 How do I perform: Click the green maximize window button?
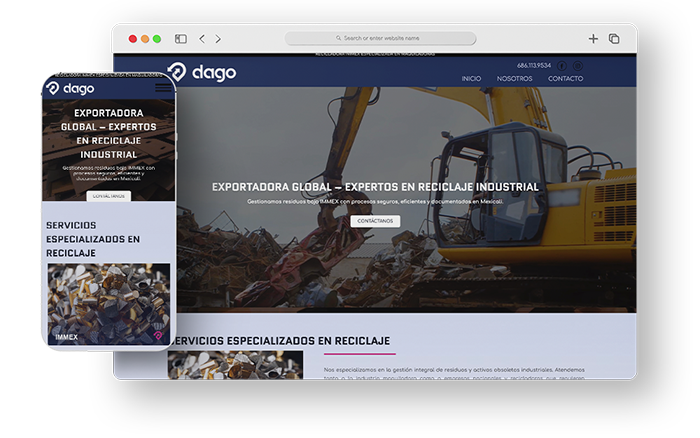[x=157, y=39]
